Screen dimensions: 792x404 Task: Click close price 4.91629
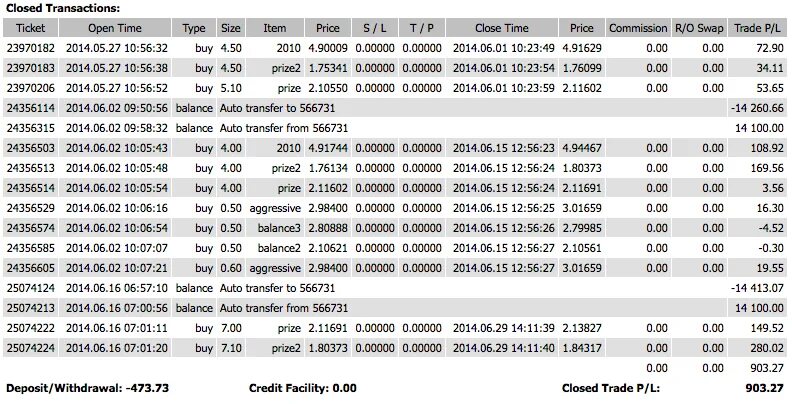[582, 48]
